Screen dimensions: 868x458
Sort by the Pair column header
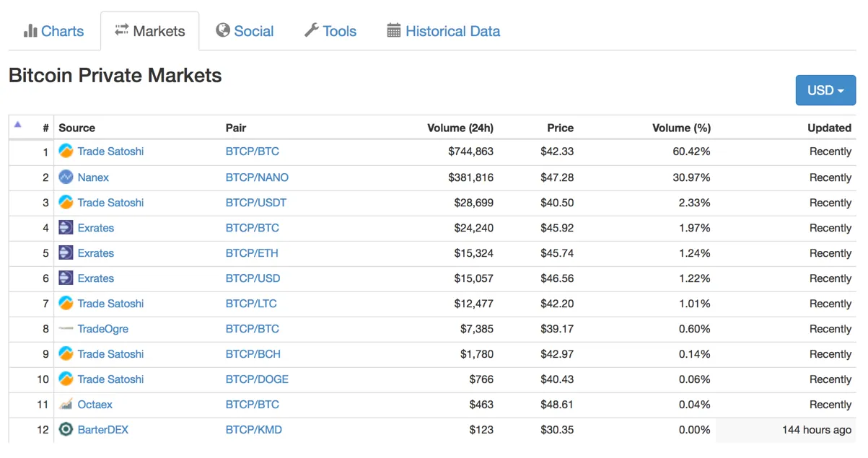[x=236, y=128]
